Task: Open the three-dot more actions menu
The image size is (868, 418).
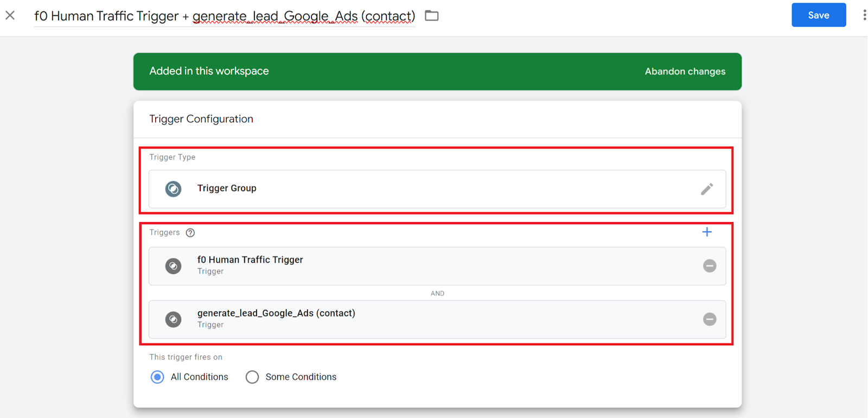Action: 864,15
